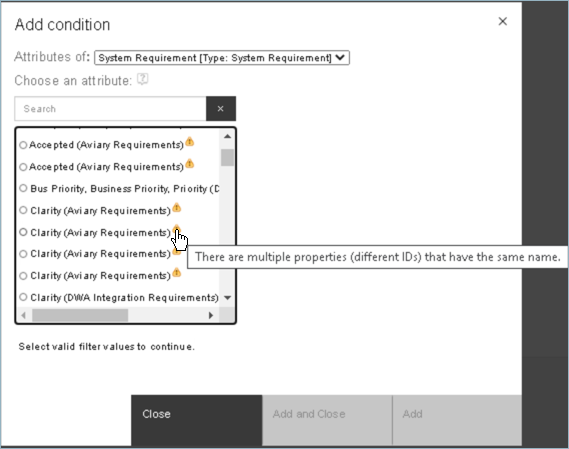Select first Clarity (Aviary Requirements) radio button
This screenshot has height=449, width=569.
(23, 210)
